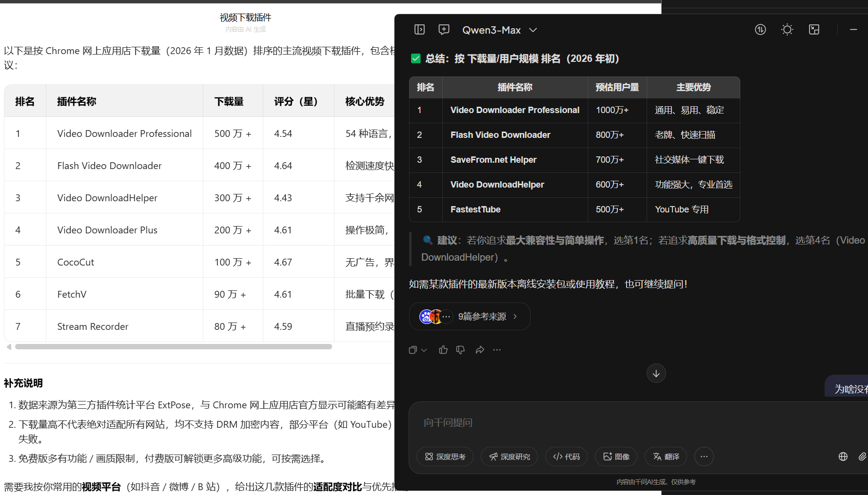Click the 600万+ user count cell

pyautogui.click(x=610, y=185)
